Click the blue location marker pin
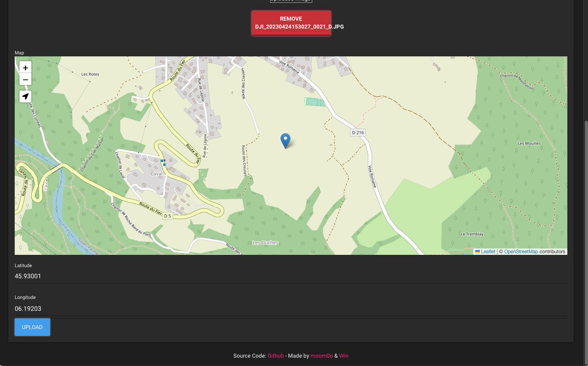The width and height of the screenshot is (588, 366). 285,141
